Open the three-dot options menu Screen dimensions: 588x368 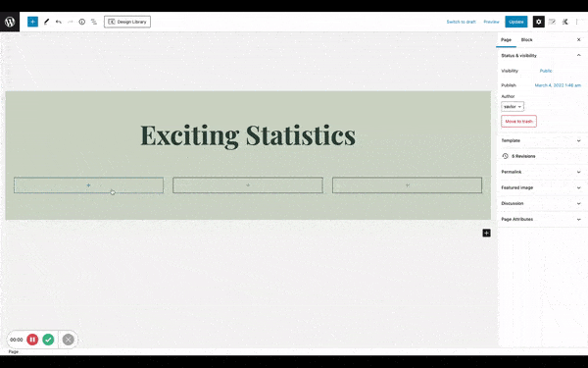(x=577, y=22)
